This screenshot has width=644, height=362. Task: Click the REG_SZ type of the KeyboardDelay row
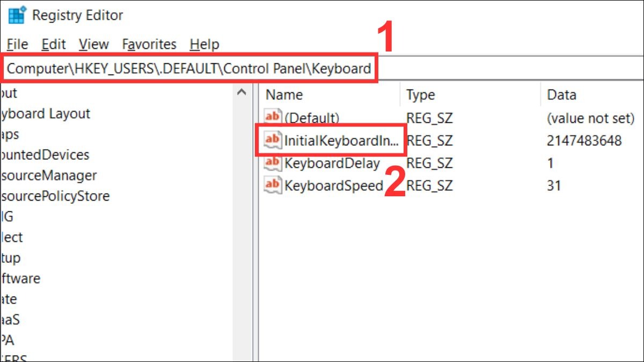pos(429,163)
